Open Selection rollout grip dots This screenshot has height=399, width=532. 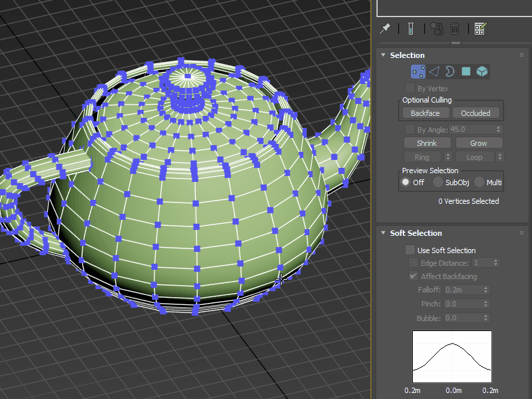[x=521, y=55]
